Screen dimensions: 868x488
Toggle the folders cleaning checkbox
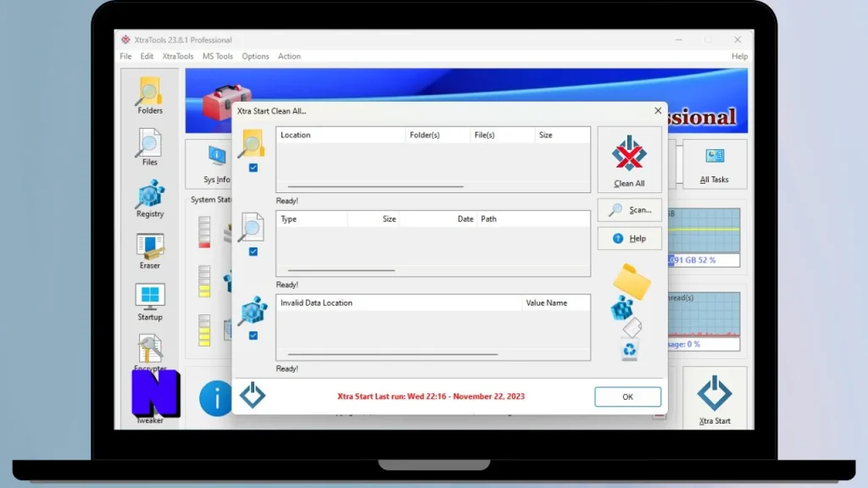coord(253,168)
